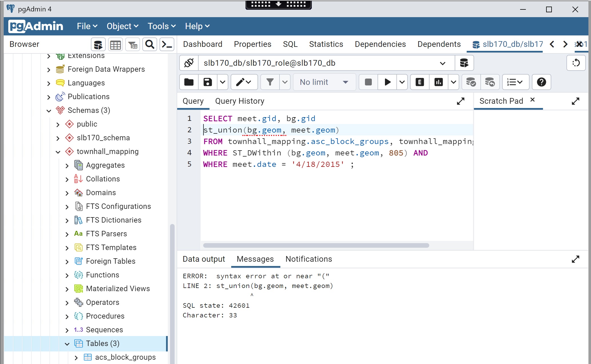The width and height of the screenshot is (591, 364).
Task: Click the query editor horizontal scrollbar
Action: coord(316,245)
